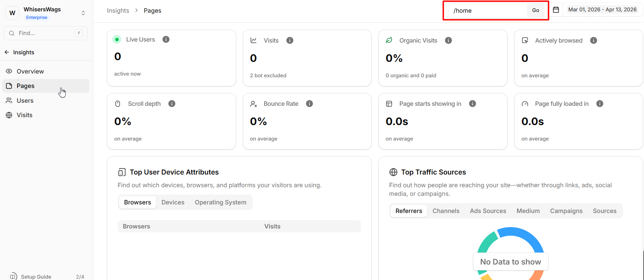Go to Users in the sidebar
This screenshot has height=280, width=644.
point(25,101)
